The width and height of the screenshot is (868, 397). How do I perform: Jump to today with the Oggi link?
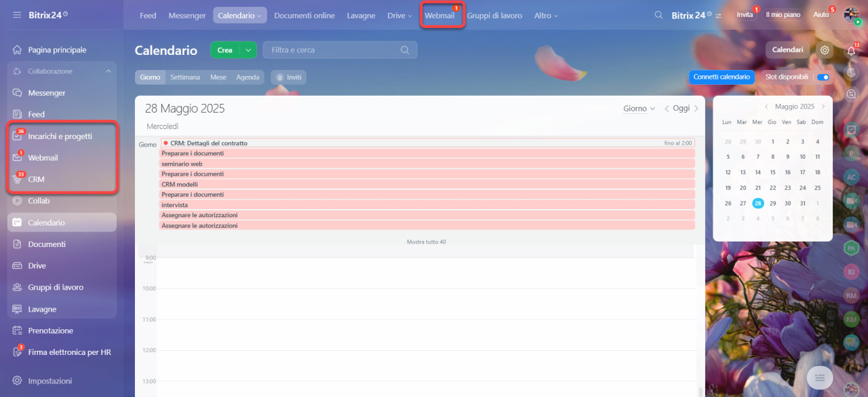tap(681, 109)
